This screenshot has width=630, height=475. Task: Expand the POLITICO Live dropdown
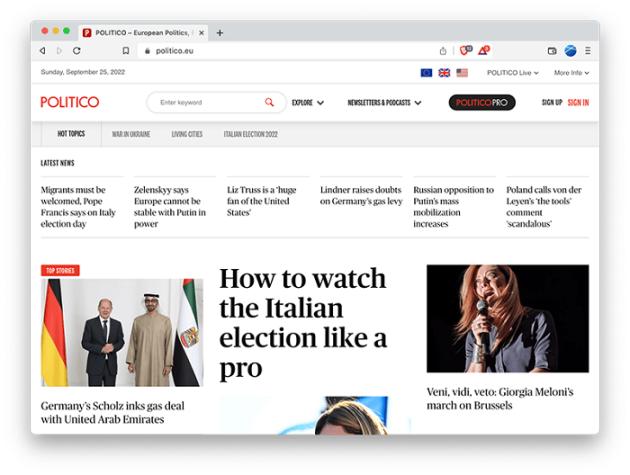coord(513,73)
